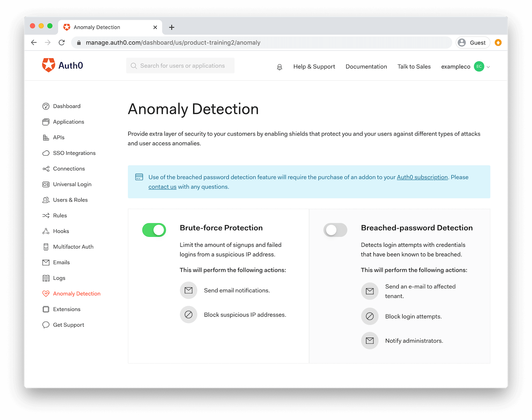Click the Hooks sidebar label
The image size is (532, 420).
[61, 231]
